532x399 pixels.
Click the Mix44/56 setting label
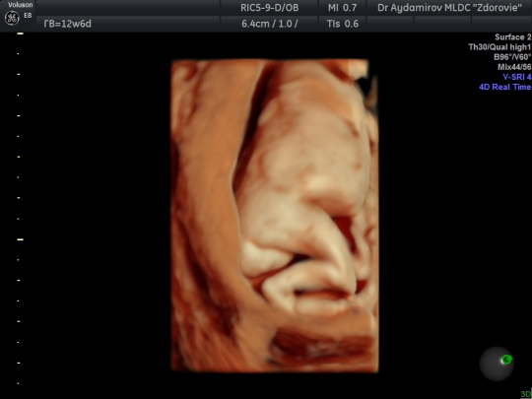[514, 67]
